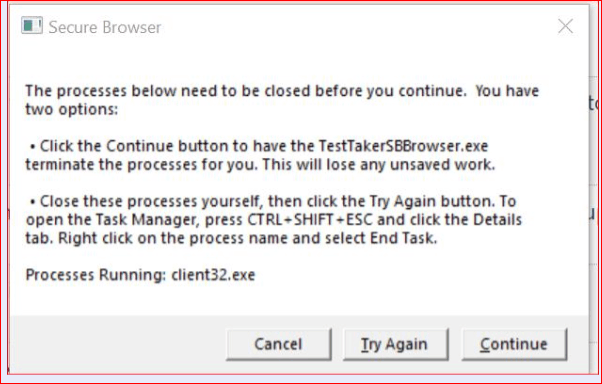
Task: Select Continue to terminate the processes
Action: (x=514, y=344)
